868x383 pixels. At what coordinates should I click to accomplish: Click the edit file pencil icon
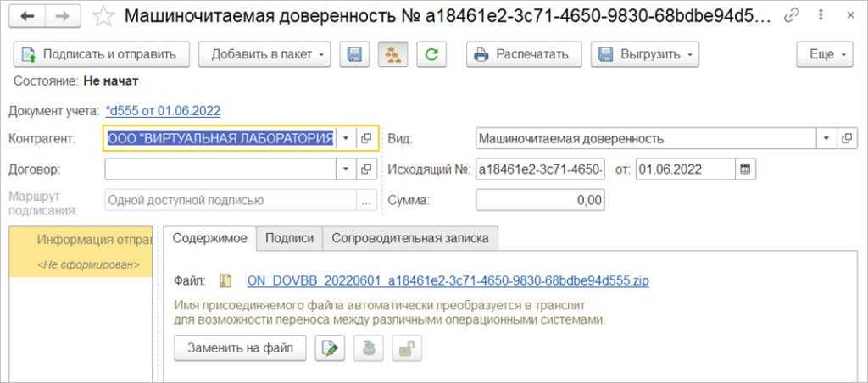click(x=330, y=347)
